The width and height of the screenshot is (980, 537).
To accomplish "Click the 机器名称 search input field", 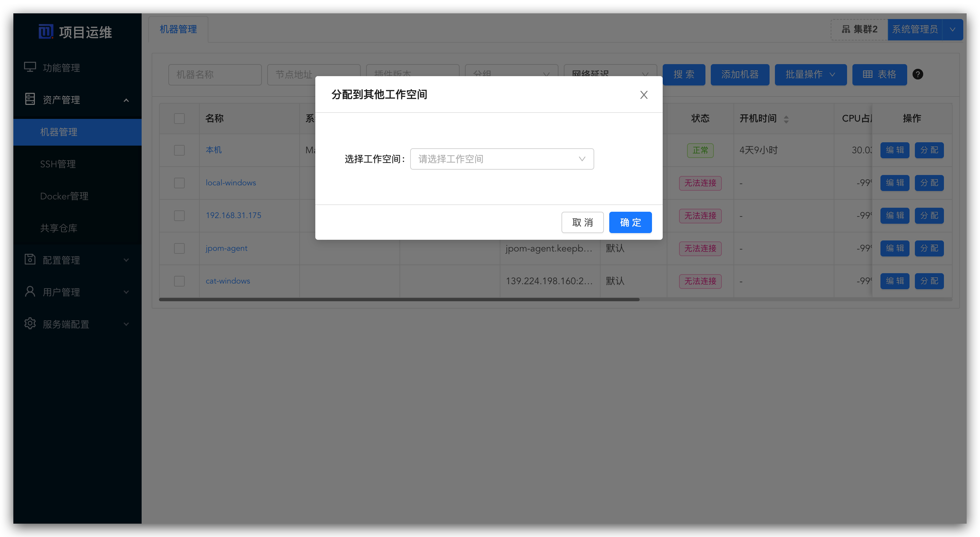I will coord(214,74).
